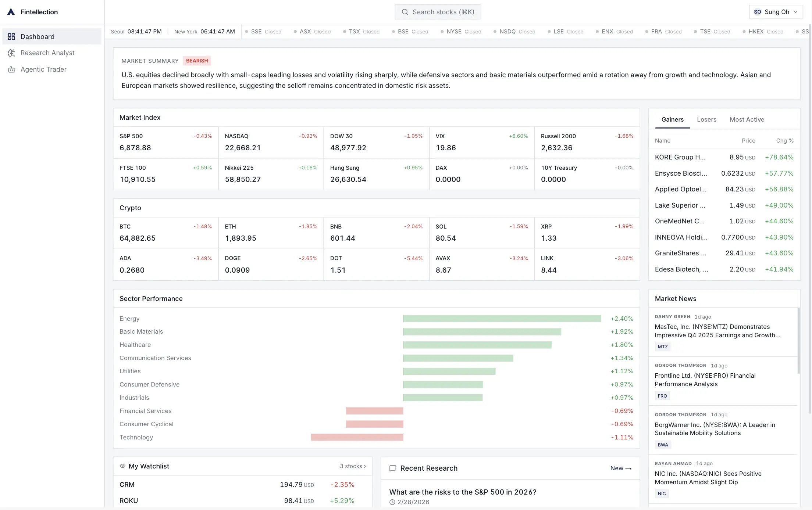Click the Energy sector green performance bar
Viewport: 812px width, 510px height.
502,319
